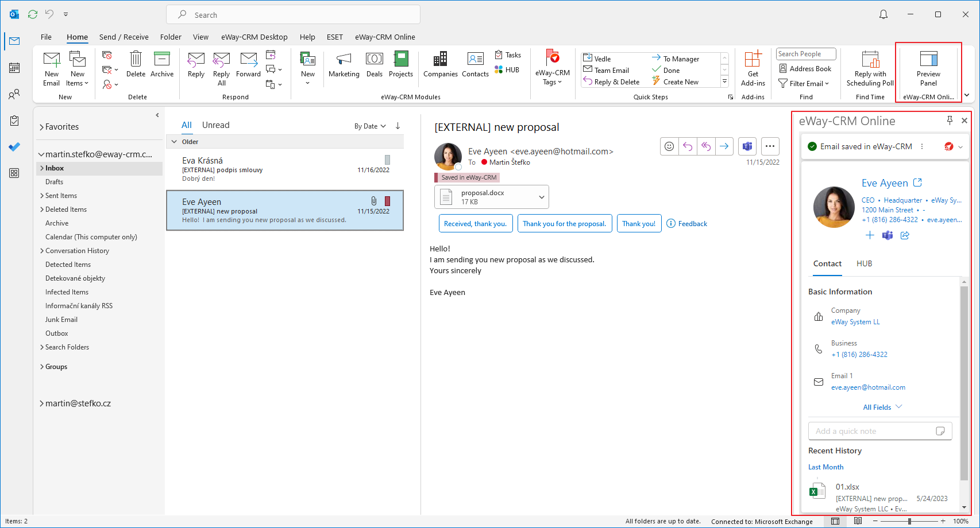
Task: Open Calendar from left navigation bar
Action: coord(14,68)
